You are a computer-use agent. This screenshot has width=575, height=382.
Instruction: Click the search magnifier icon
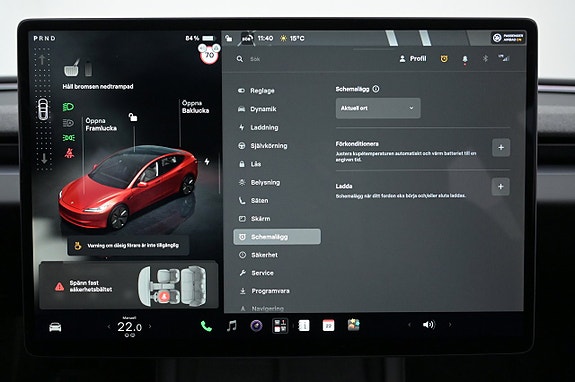coord(239,59)
